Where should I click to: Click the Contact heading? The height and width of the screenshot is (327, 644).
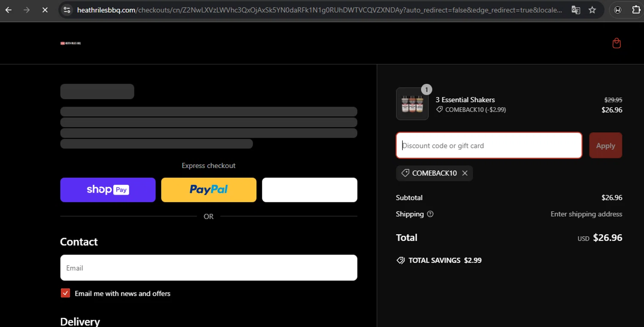click(x=79, y=242)
